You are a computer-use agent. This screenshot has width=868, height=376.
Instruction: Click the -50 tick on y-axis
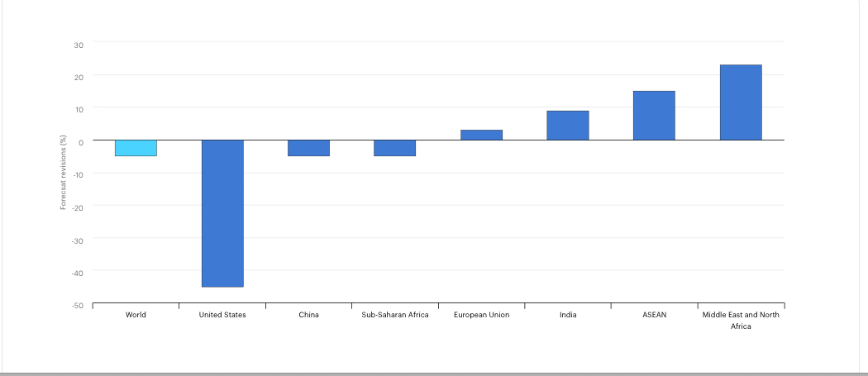[77, 306]
